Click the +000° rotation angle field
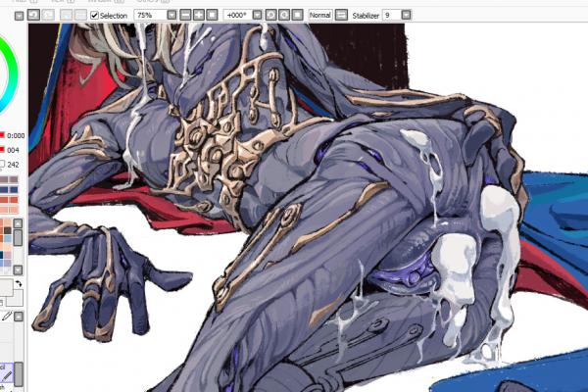 coord(238,15)
